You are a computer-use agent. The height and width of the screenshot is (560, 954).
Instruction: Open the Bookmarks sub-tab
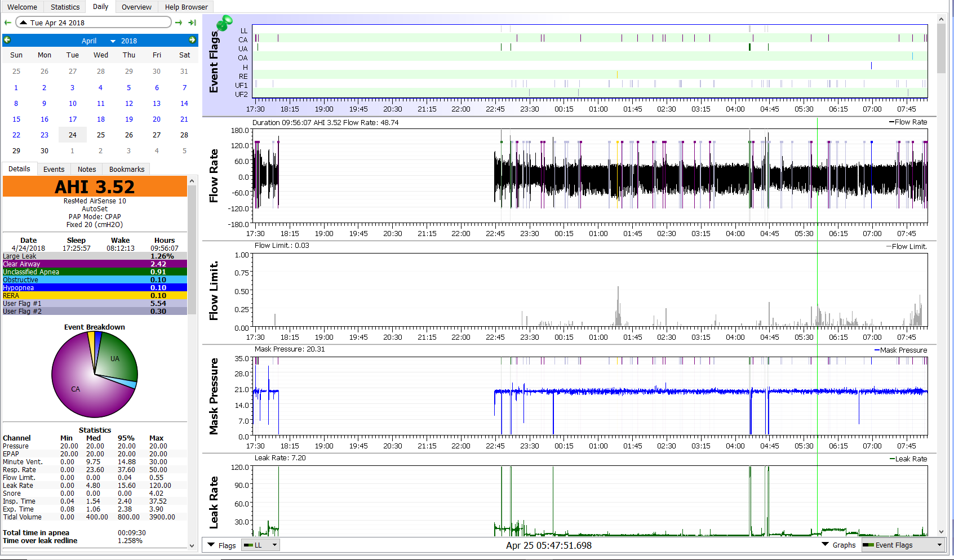click(x=127, y=169)
